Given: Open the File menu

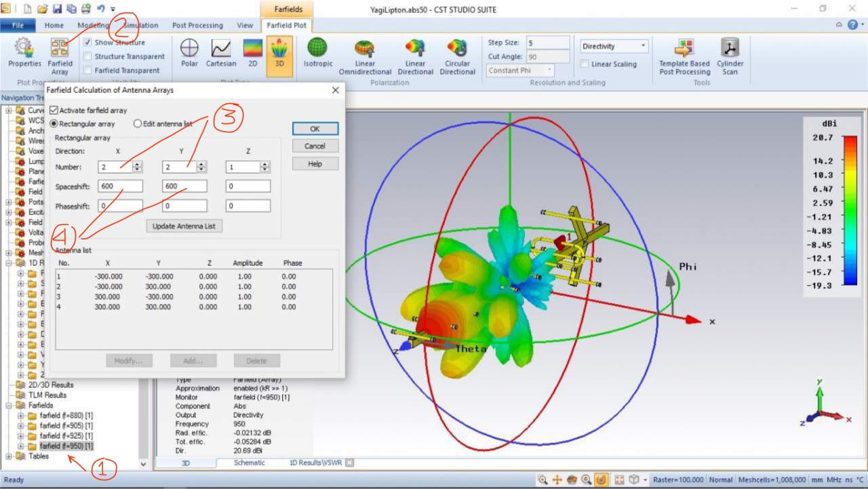Looking at the screenshot, I should click(x=18, y=25).
